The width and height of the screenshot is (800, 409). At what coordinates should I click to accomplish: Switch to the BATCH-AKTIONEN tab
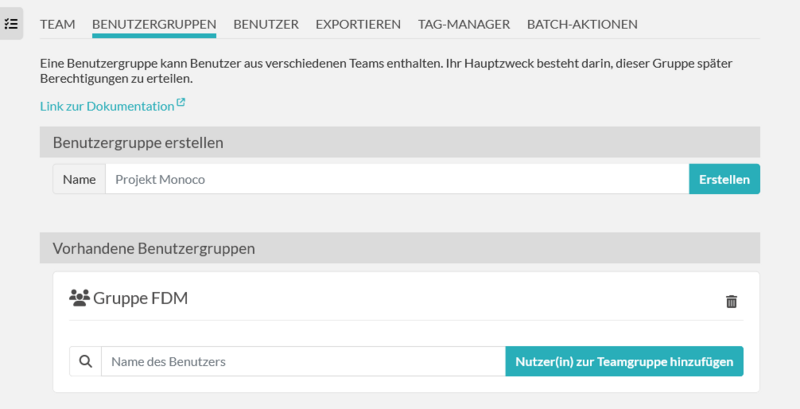582,24
